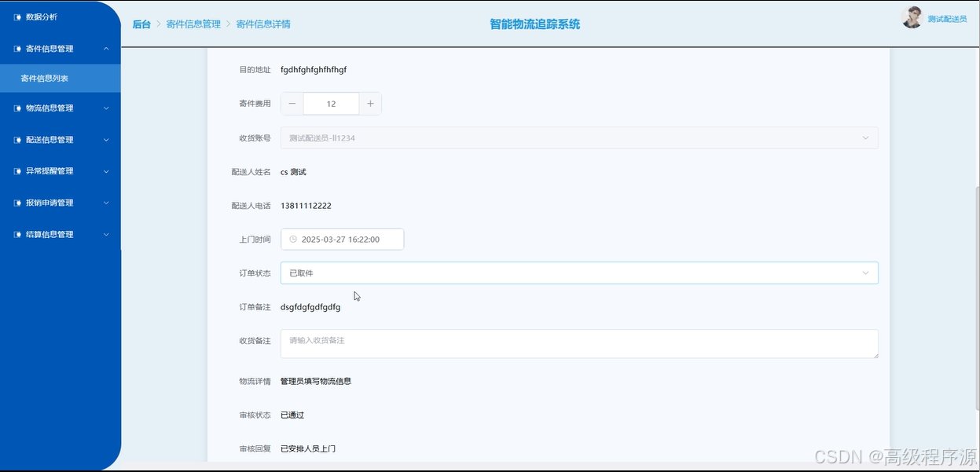Viewport: 980px width, 472px height.
Task: Click the 配送人姓名 value cs 测试
Action: point(293,172)
